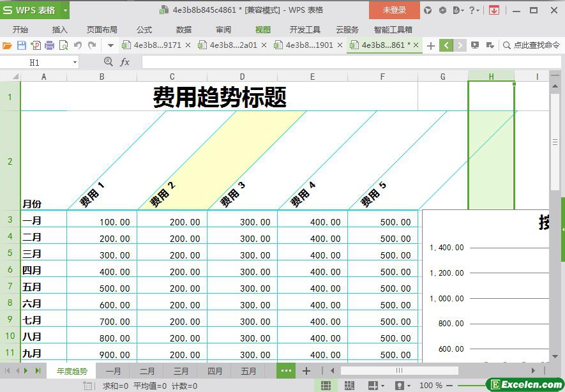Screen dimensions: 565x392
Task: Show more sheets with ellipsis button
Action: tap(285, 371)
